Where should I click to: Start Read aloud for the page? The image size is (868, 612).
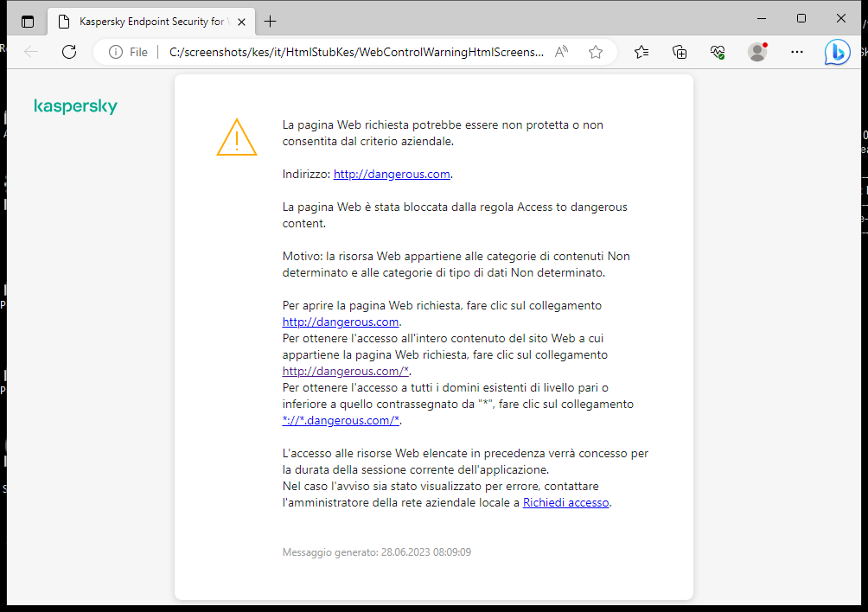click(x=561, y=52)
